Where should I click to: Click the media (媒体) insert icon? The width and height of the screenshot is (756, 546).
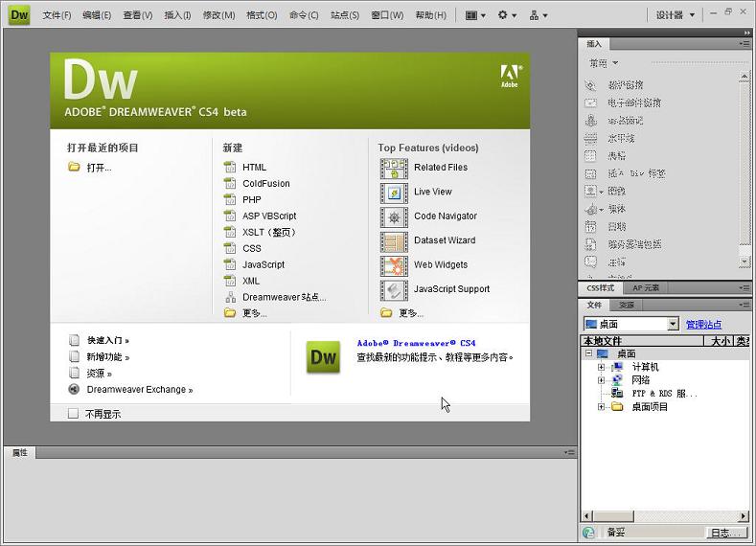tap(590, 209)
